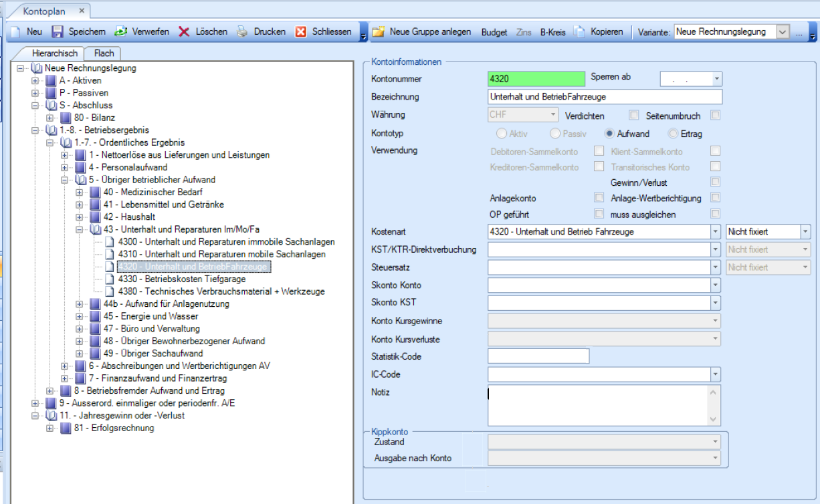820x504 pixels.
Task: Click into the Notiz text area
Action: 595,404
